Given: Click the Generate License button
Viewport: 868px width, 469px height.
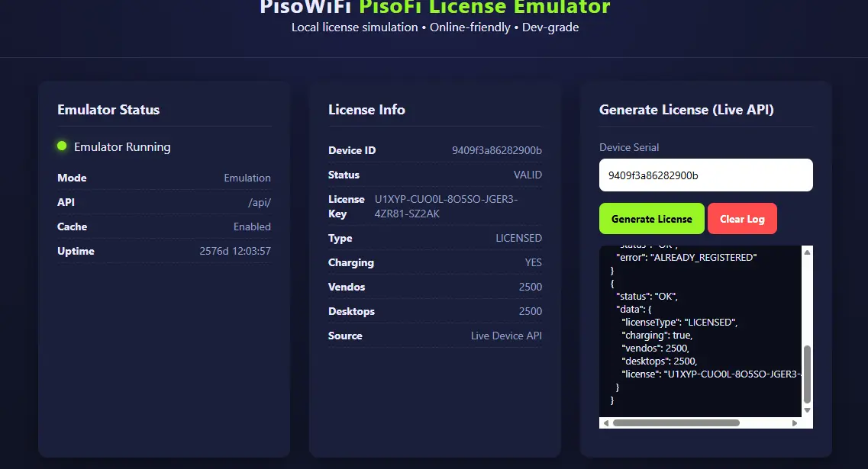Looking at the screenshot, I should 651,218.
